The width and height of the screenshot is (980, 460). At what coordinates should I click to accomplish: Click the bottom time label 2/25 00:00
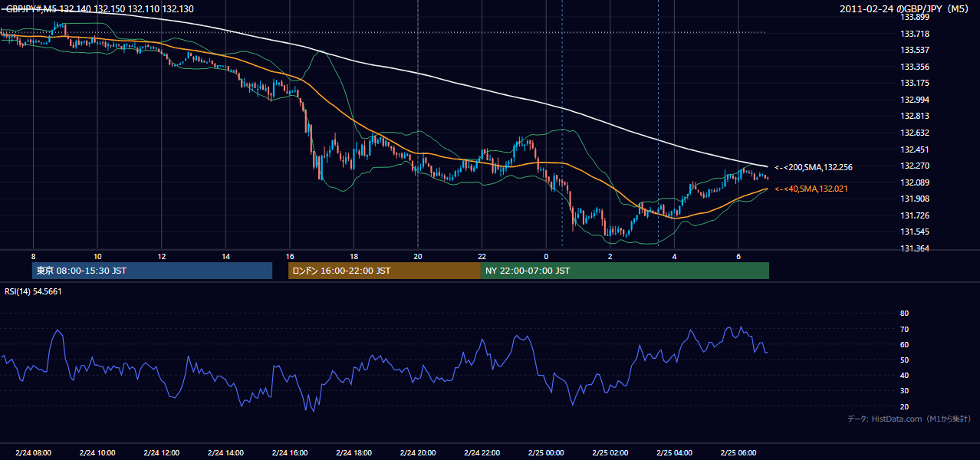(546, 453)
